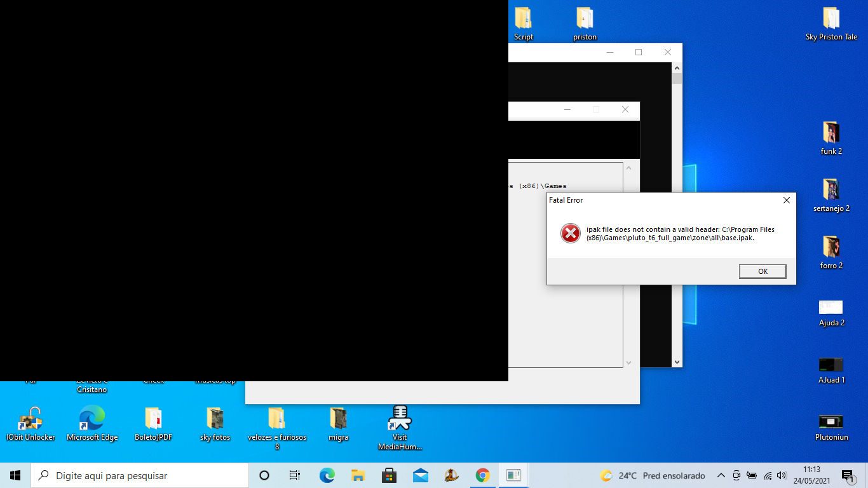Viewport: 868px width, 488px height.
Task: Open the Wi-Fi network tray icon
Action: click(x=767, y=475)
